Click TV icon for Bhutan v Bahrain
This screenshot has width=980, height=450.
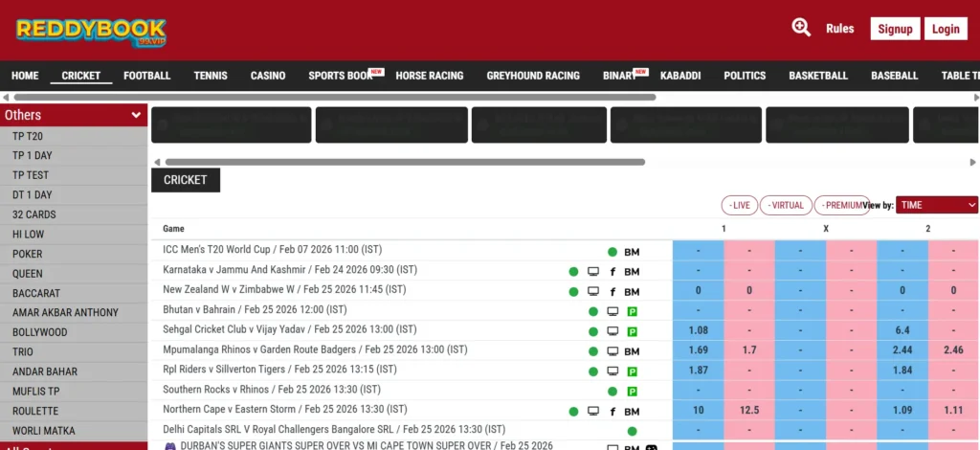[612, 311]
